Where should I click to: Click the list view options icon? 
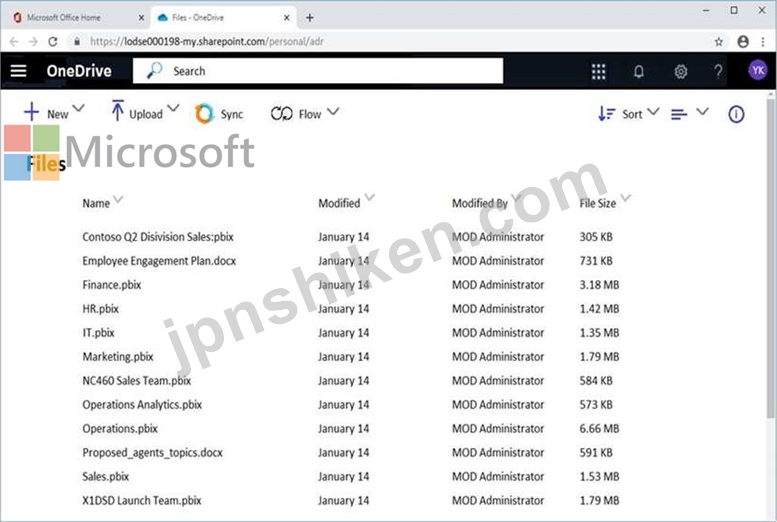coord(679,115)
